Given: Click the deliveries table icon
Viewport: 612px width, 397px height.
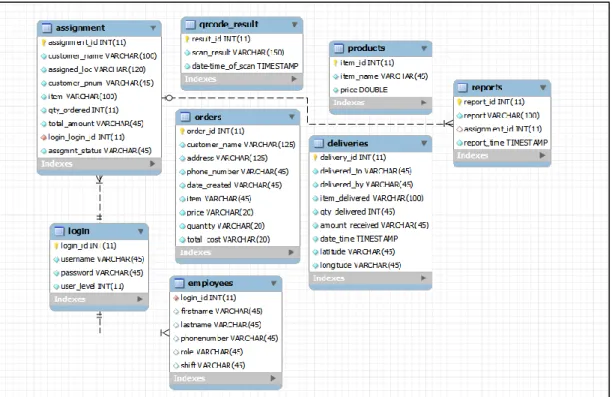Looking at the screenshot, I should (x=318, y=144).
